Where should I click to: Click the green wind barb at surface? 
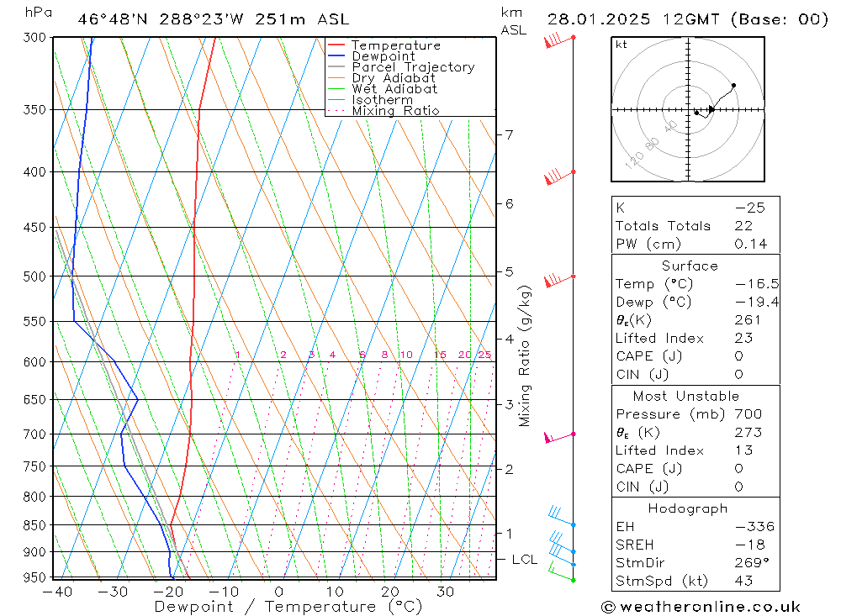pos(562,572)
